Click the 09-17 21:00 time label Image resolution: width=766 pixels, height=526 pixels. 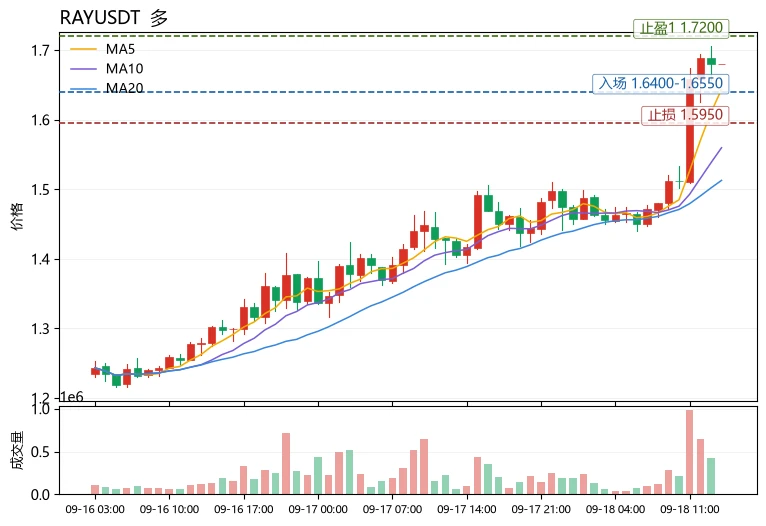[x=541, y=509]
